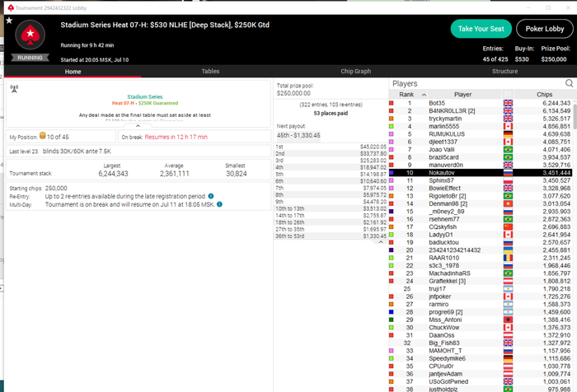Click pink color label beside RUMUKULUS

point(392,134)
